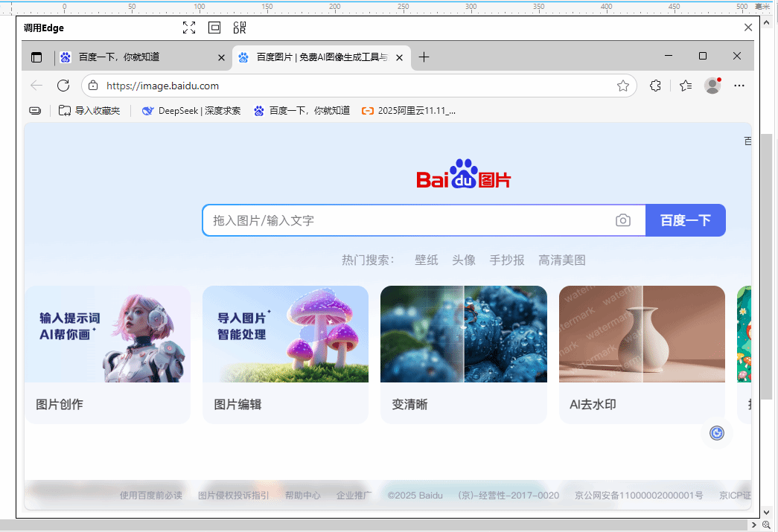
Task: Open a new tab with plus button
Action: tap(424, 57)
